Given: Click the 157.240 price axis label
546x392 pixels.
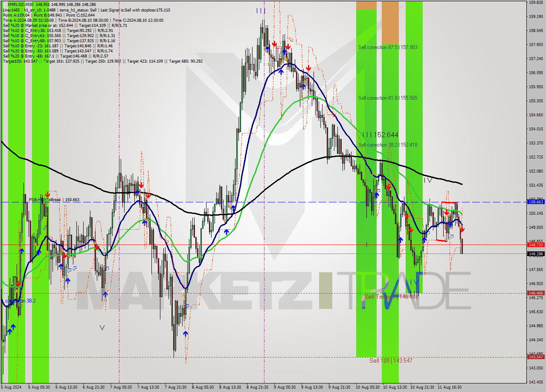Looking at the screenshot, I should point(536,58).
